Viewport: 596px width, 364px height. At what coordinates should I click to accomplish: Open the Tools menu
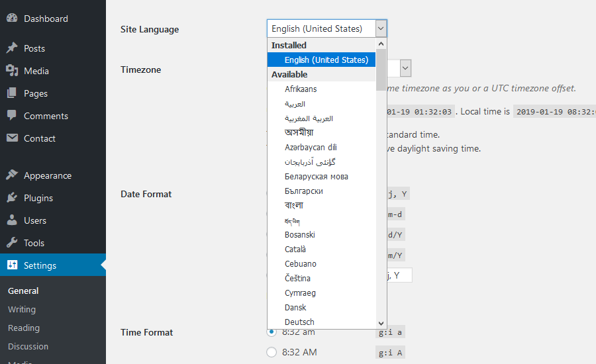(34, 243)
